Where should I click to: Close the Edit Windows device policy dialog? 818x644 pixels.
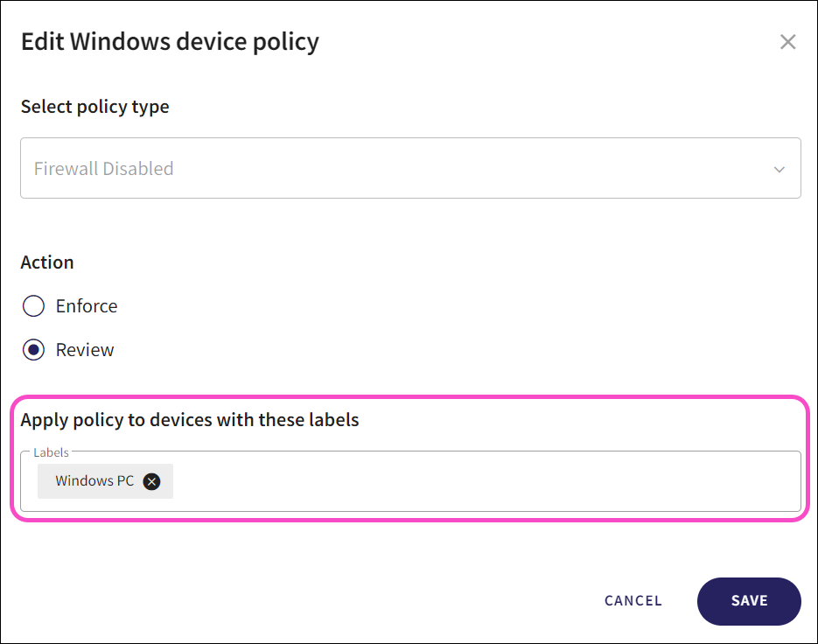(x=787, y=42)
